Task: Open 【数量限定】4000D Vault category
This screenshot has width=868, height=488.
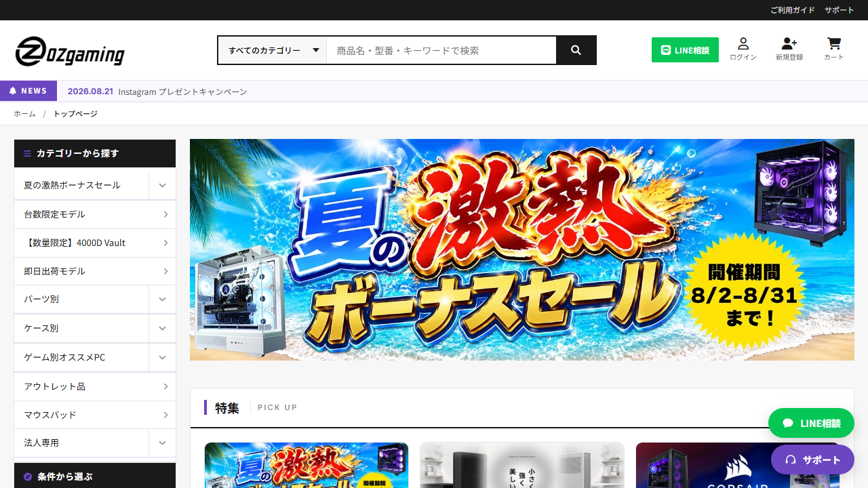Action: pyautogui.click(x=95, y=243)
